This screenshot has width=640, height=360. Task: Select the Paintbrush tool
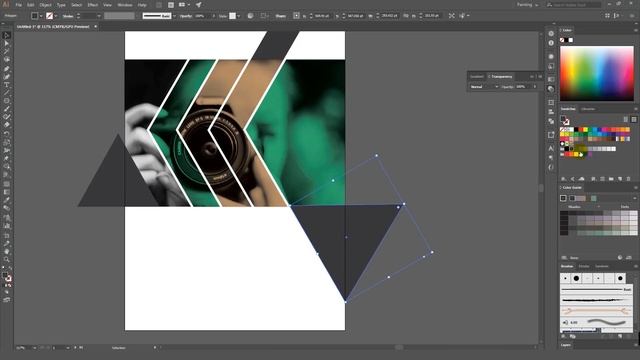click(x=7, y=109)
